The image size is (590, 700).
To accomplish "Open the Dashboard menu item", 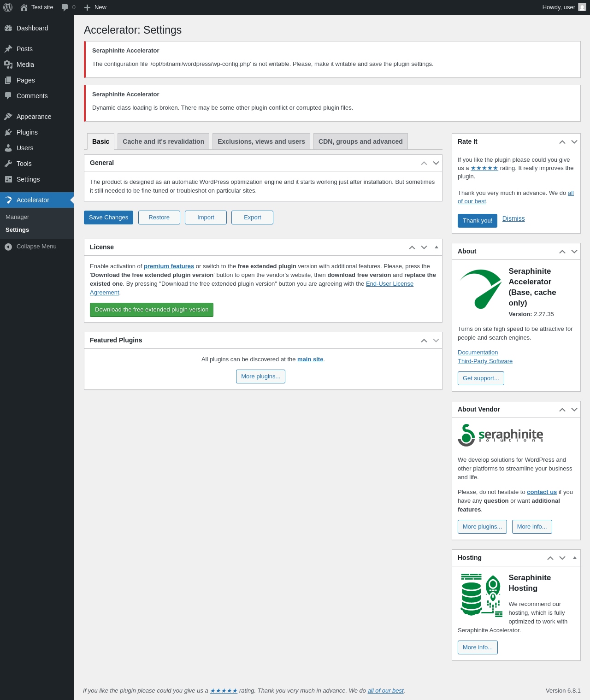I will 37,28.
